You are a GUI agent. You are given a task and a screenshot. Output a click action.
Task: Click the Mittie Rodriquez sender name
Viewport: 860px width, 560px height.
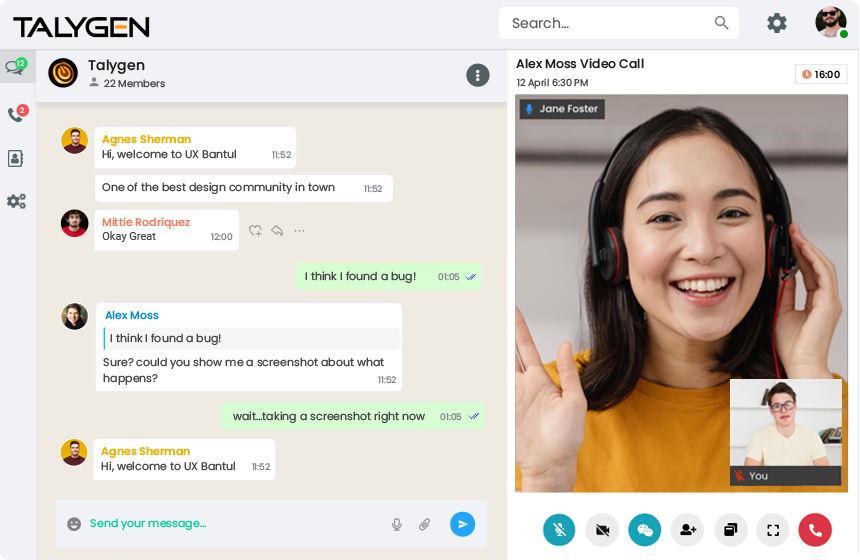point(146,222)
